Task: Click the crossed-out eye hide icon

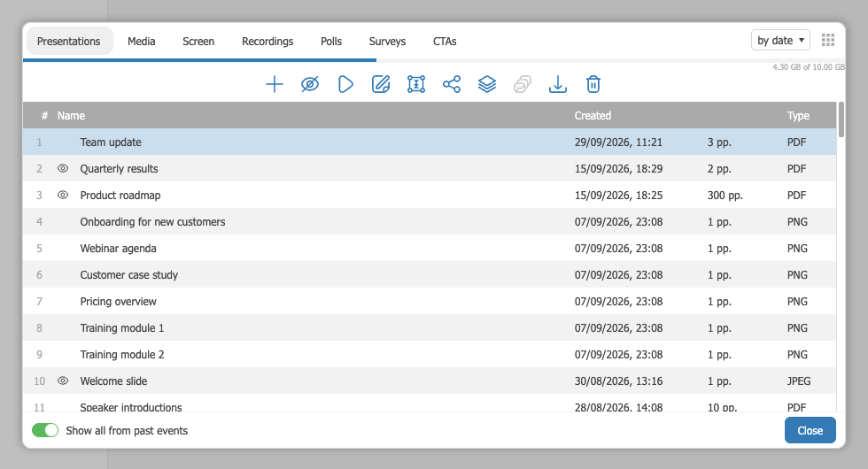Action: click(x=310, y=85)
